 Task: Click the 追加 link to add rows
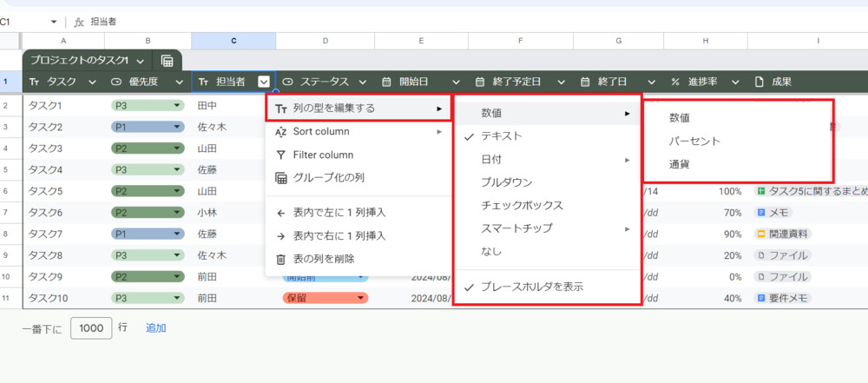pyautogui.click(x=155, y=328)
